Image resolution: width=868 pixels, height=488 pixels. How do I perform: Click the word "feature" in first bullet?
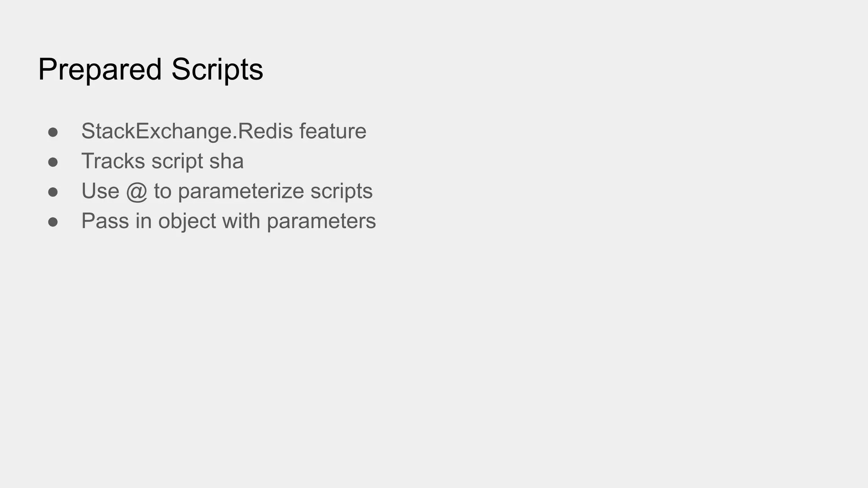[333, 131]
